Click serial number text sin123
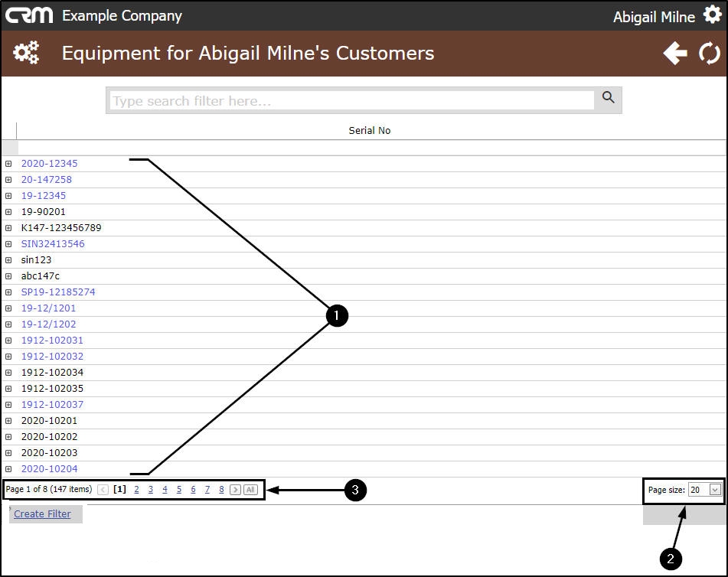 pyautogui.click(x=36, y=260)
